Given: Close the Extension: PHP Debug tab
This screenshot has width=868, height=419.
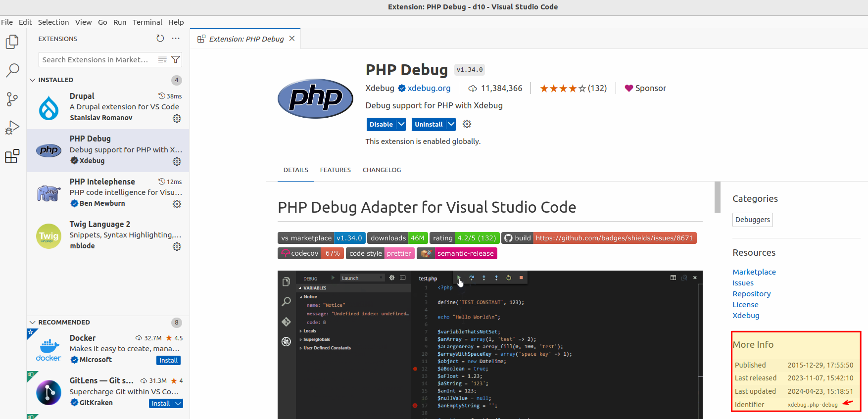Looking at the screenshot, I should (292, 39).
